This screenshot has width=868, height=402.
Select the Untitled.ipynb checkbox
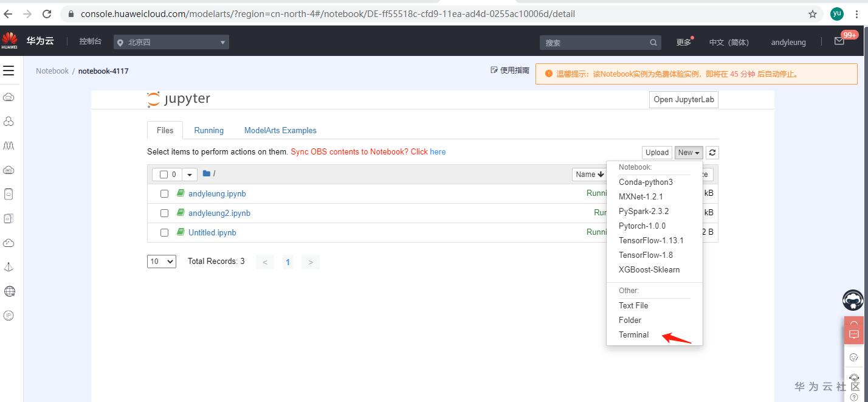[164, 232]
